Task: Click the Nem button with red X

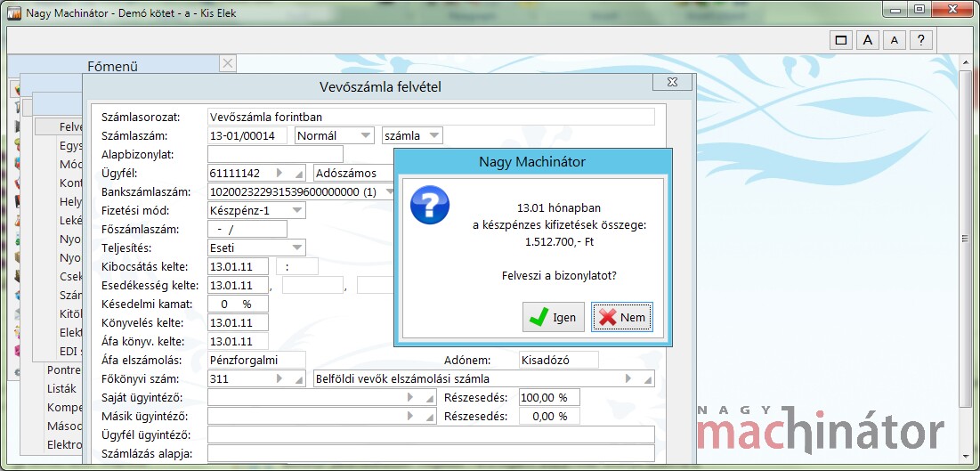Action: [622, 317]
